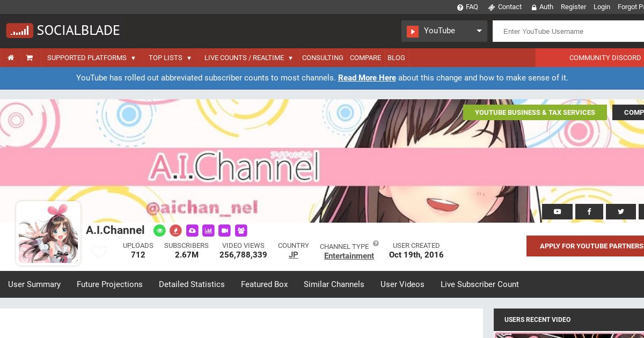The height and width of the screenshot is (338, 644).
Task: Switch to User Videos tab
Action: point(402,284)
